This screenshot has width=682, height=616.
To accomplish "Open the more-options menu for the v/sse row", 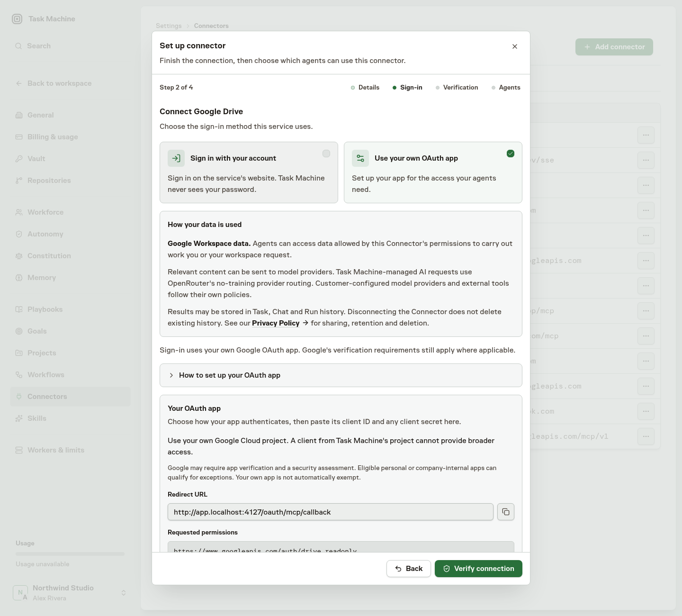I will [x=646, y=160].
